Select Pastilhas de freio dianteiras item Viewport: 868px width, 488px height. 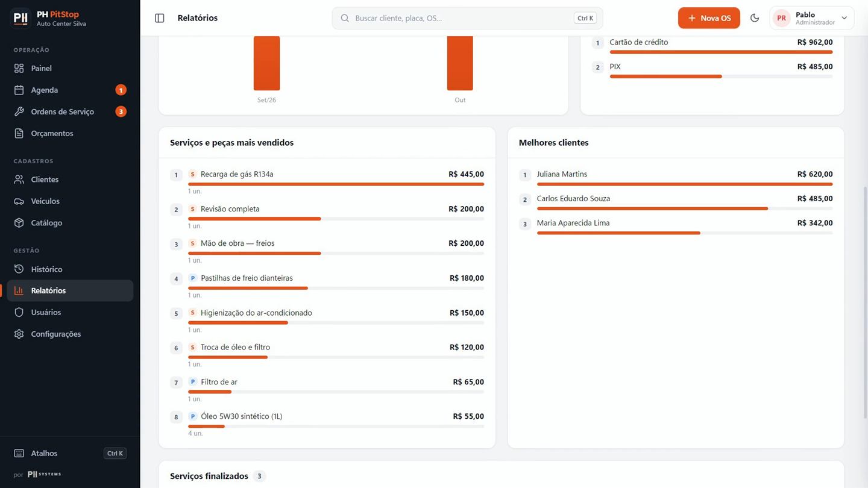327,286
